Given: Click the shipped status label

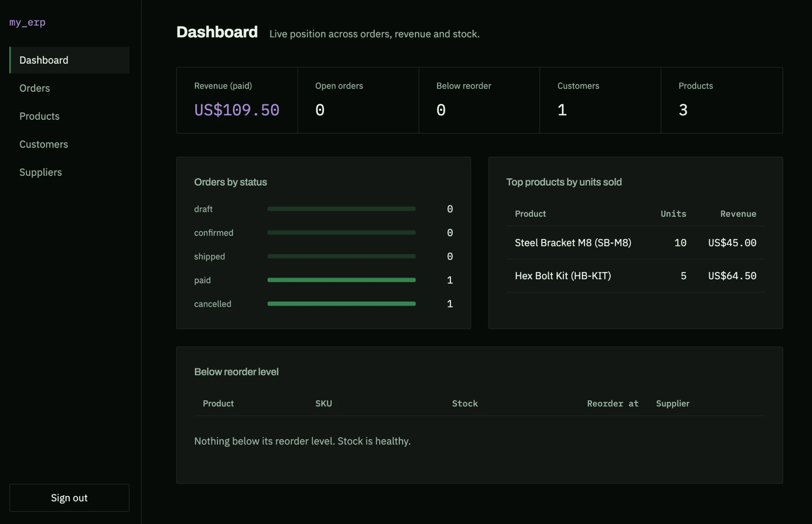Looking at the screenshot, I should pos(209,257).
